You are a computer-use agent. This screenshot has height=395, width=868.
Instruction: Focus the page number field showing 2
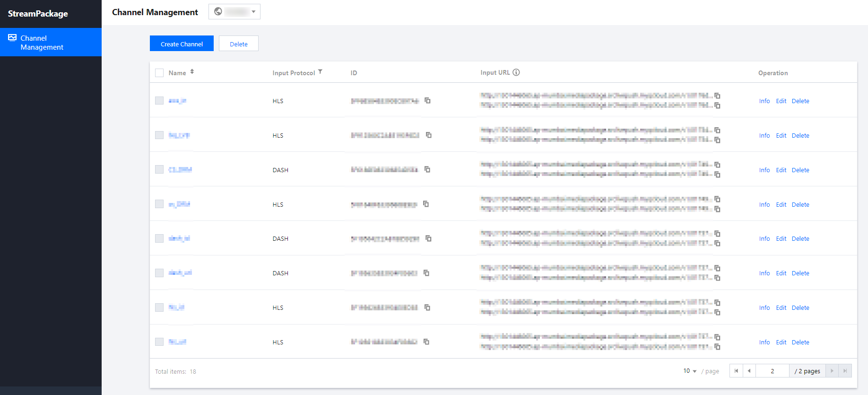coord(773,371)
